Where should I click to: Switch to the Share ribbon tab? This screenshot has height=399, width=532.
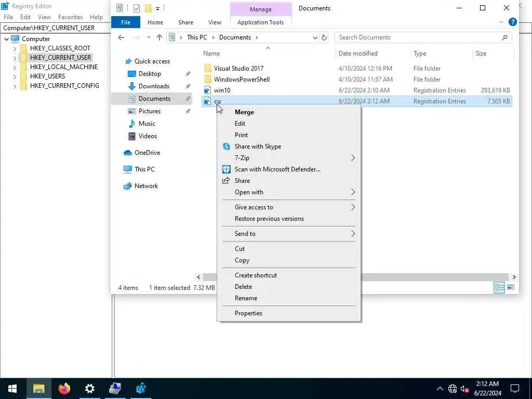(185, 22)
